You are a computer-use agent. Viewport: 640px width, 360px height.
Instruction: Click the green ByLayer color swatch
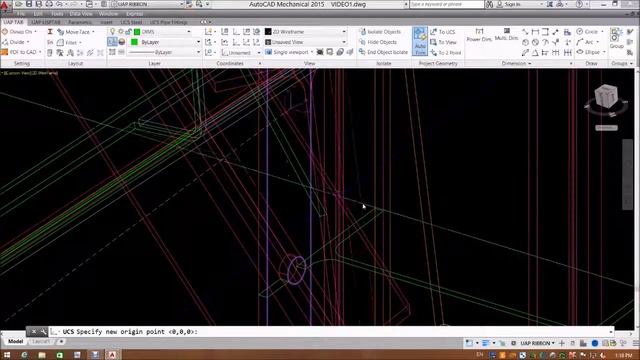(134, 42)
